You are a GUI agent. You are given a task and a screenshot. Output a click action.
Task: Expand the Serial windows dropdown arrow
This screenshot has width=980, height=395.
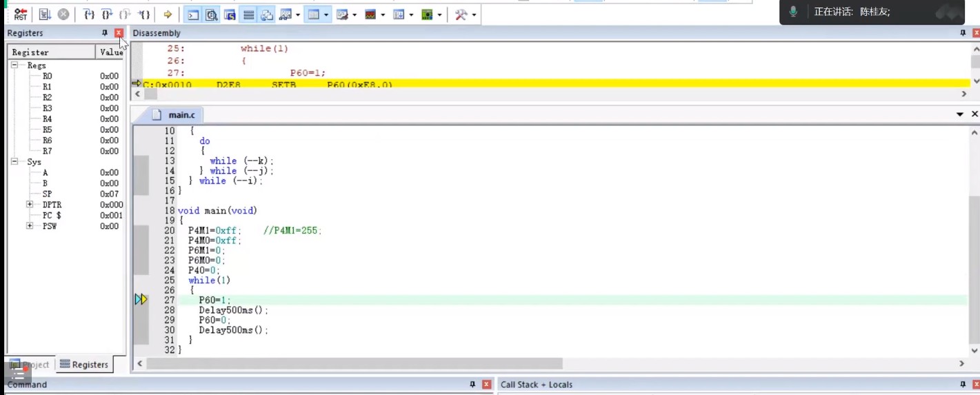[354, 14]
